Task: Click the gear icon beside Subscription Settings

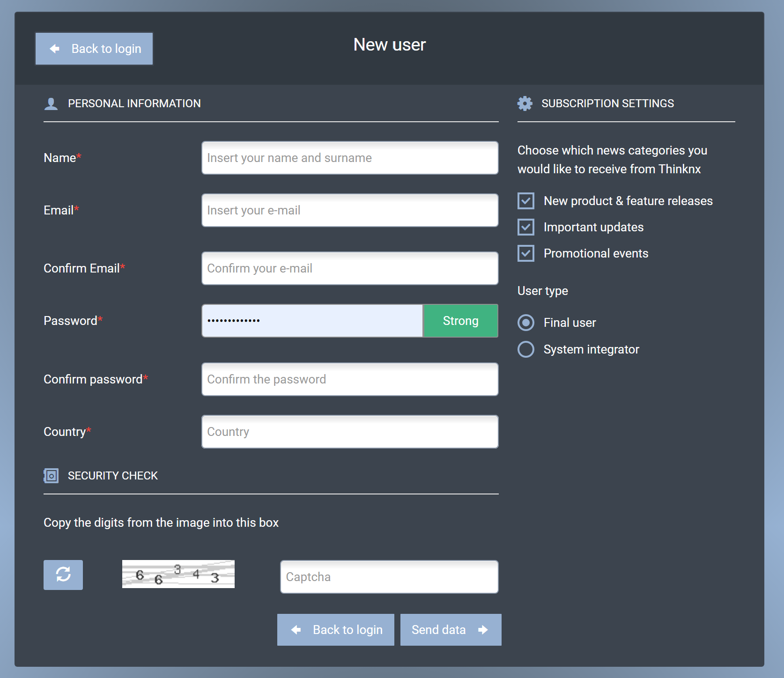Action: [x=525, y=103]
